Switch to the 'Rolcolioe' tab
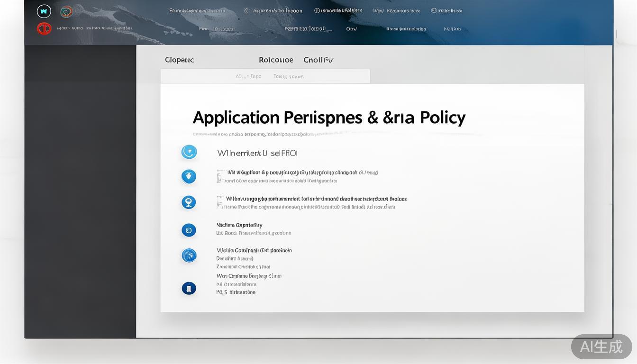This screenshot has width=637, height=364. 276,60
